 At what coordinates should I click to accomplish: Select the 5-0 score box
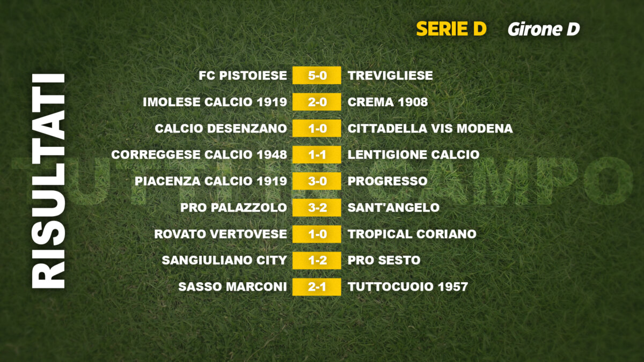pos(317,76)
